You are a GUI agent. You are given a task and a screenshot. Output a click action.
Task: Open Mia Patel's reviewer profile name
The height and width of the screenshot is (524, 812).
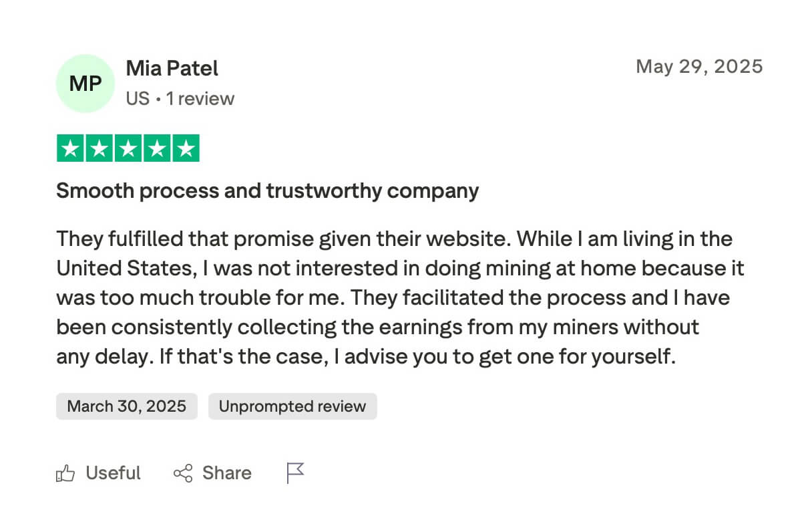172,68
